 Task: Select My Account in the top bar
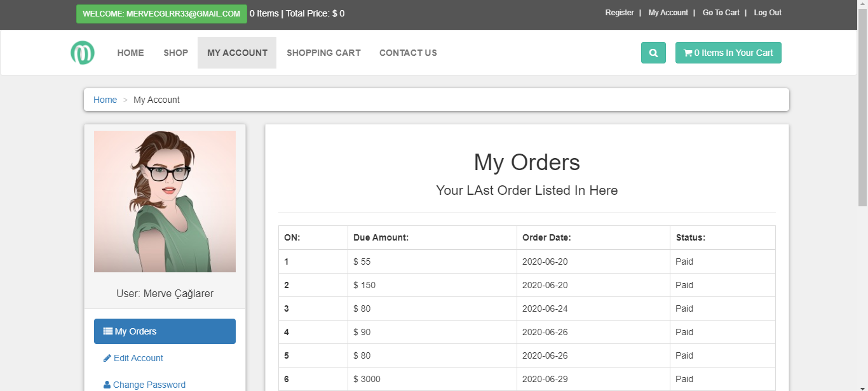(668, 13)
